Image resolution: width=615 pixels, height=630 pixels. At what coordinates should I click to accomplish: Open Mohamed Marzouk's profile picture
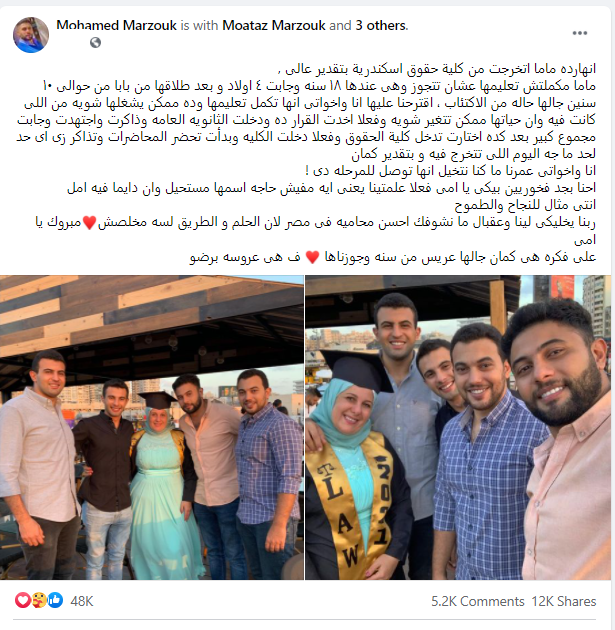click(31, 35)
